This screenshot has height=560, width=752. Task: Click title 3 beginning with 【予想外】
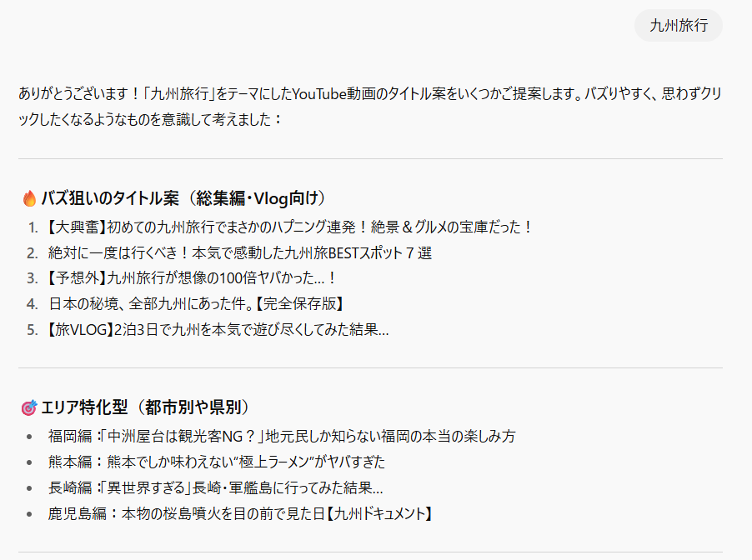(x=192, y=278)
